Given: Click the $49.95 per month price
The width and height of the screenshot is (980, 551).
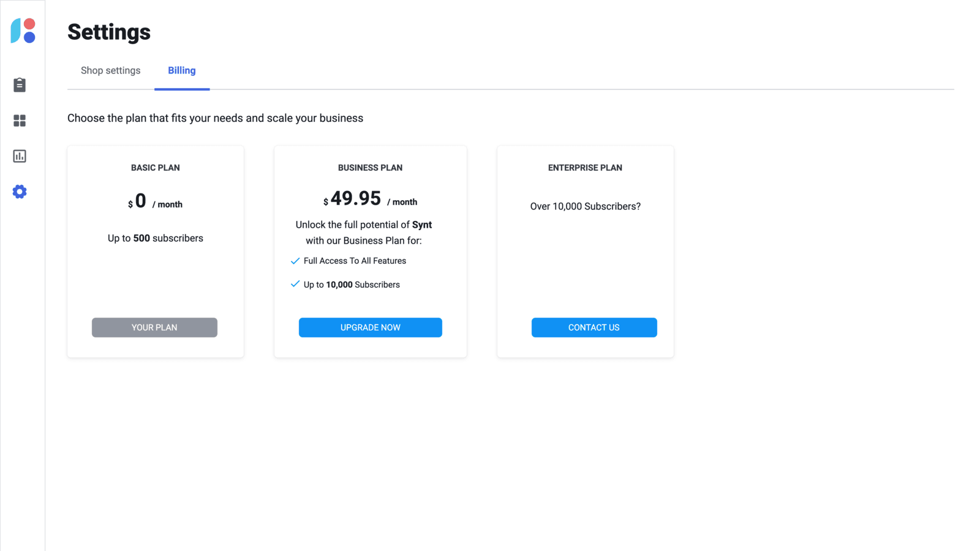Looking at the screenshot, I should pos(370,199).
